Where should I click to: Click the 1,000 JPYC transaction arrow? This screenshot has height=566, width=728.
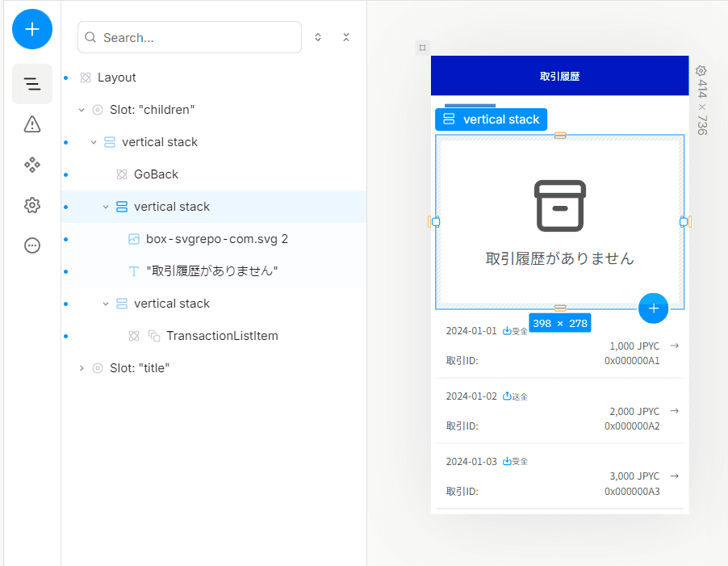pos(675,346)
